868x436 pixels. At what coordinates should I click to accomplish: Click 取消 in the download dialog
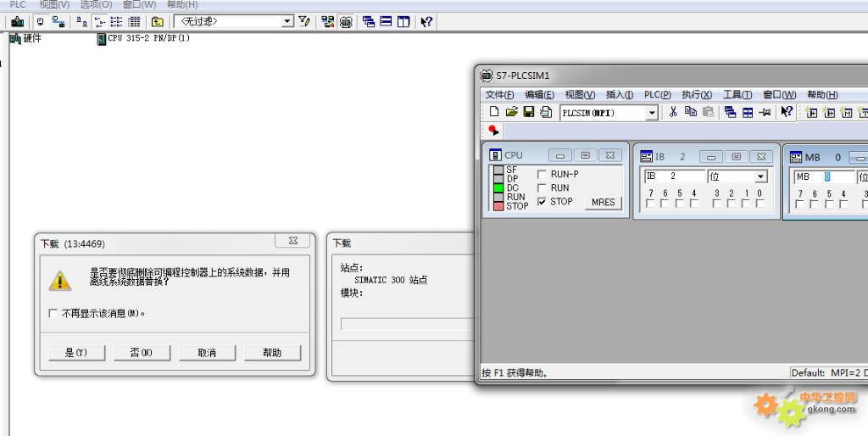pos(207,353)
